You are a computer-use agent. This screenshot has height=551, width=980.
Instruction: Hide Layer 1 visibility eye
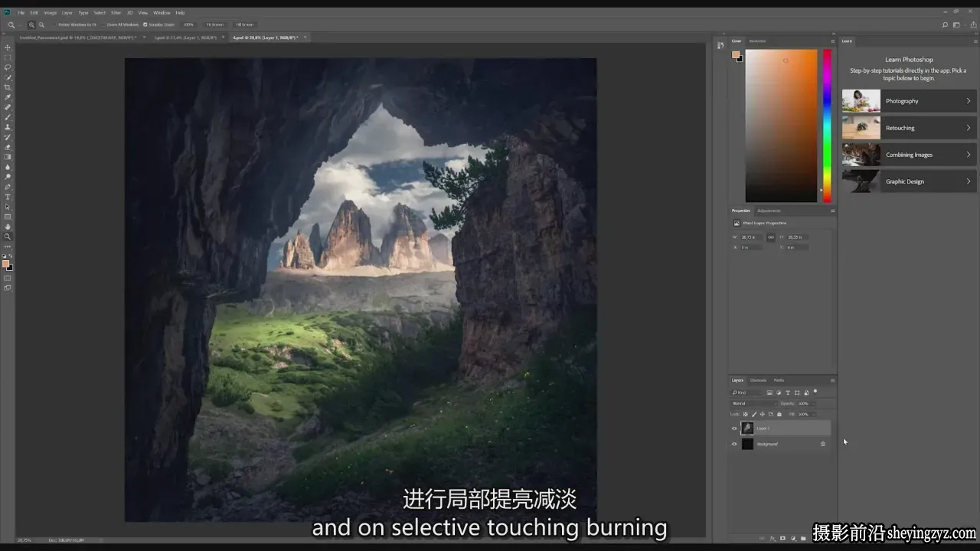(734, 429)
